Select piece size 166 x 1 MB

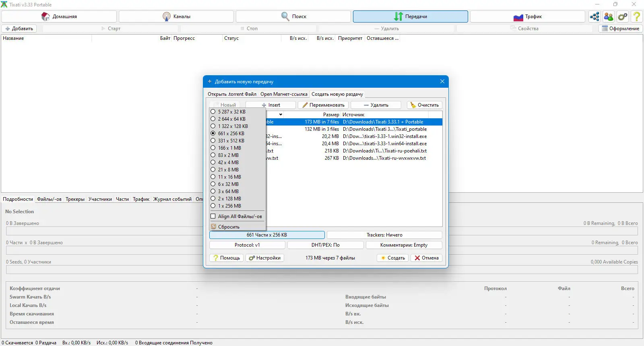[x=237, y=148]
